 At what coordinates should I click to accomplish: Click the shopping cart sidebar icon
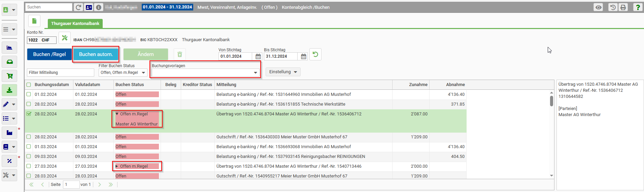(9, 76)
